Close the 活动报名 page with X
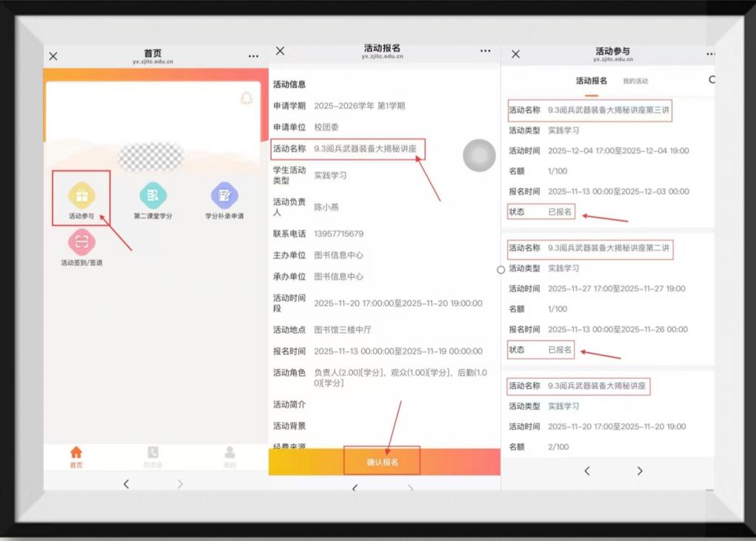756x541 pixels. pyautogui.click(x=280, y=51)
